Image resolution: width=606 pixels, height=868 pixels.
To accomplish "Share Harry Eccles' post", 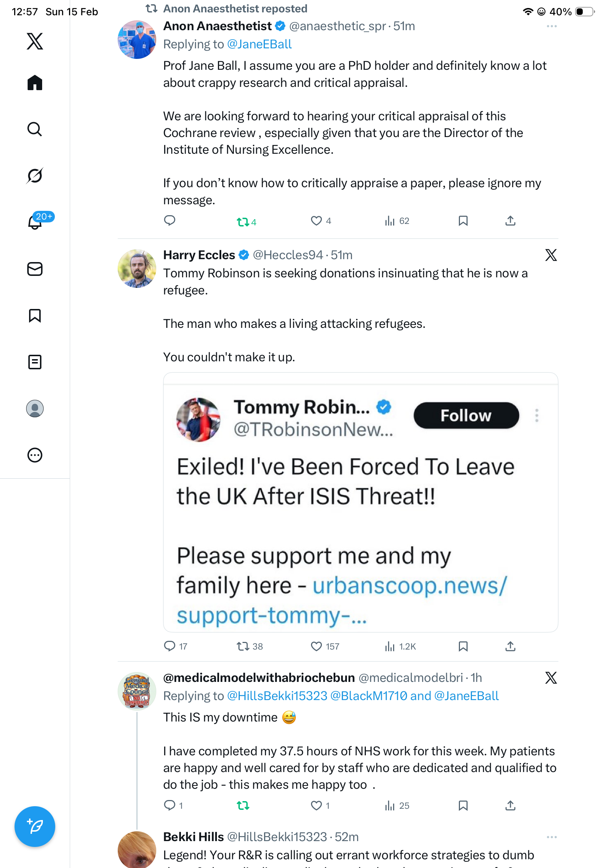I will [x=510, y=647].
